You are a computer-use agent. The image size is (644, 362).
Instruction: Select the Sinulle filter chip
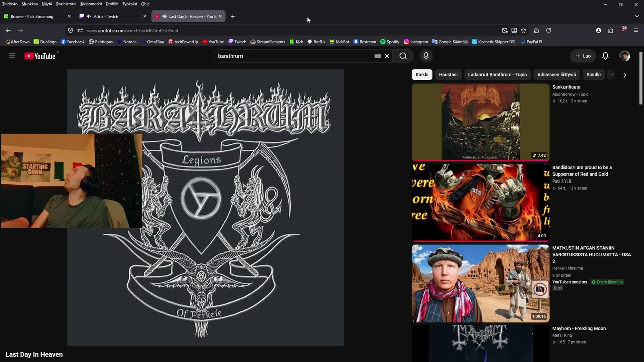[594, 75]
